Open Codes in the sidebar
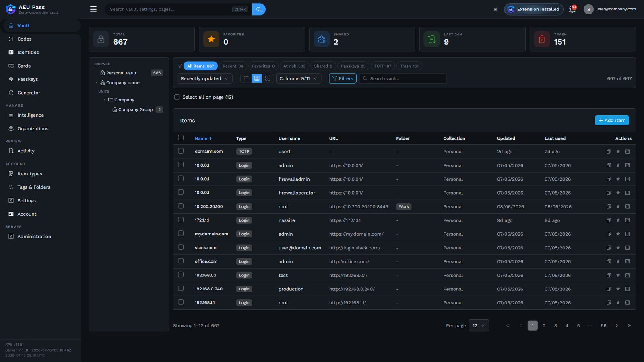Image resolution: width=644 pixels, height=362 pixels. [40, 39]
